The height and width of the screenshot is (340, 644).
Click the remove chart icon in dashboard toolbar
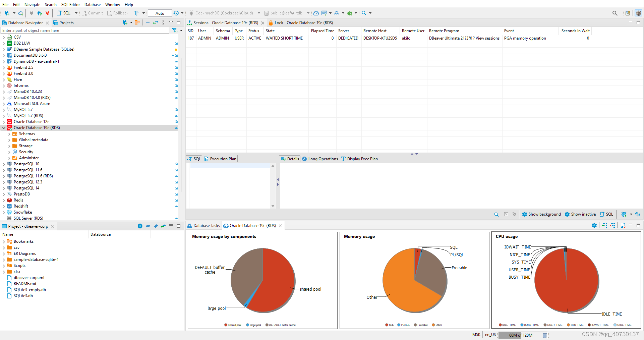click(612, 225)
